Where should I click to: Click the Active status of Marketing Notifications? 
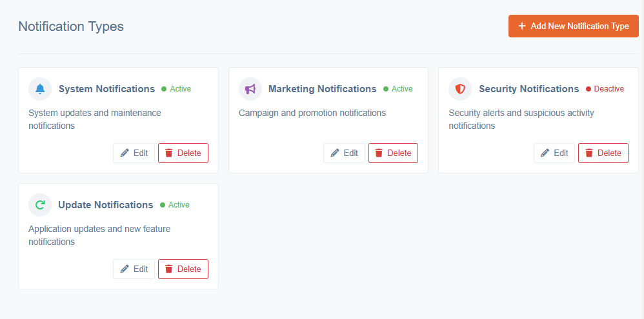click(x=398, y=89)
